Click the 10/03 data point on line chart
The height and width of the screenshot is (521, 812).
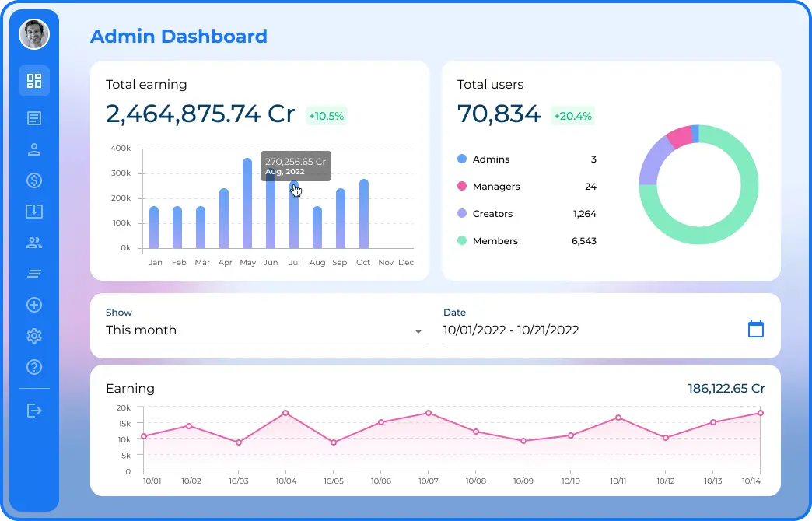click(x=239, y=442)
